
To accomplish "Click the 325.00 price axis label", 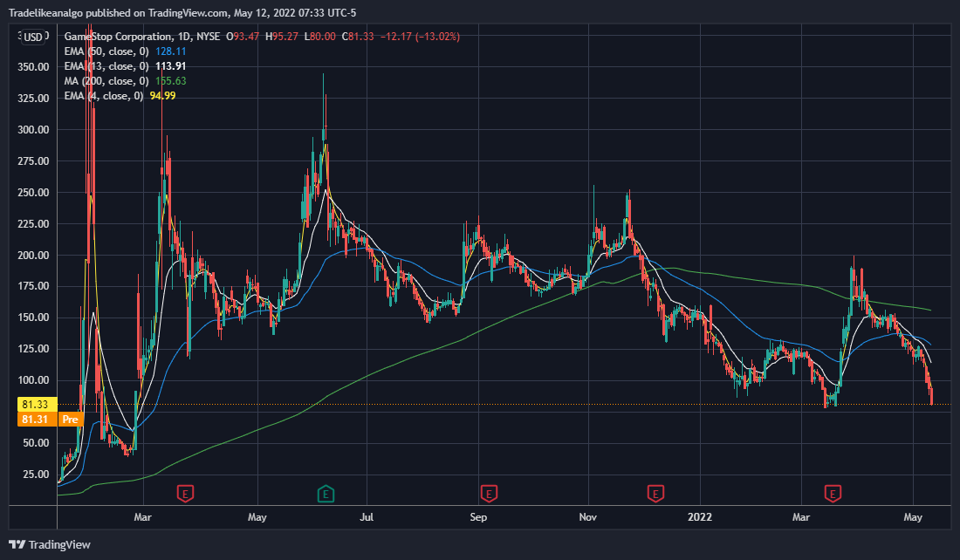I will click(x=34, y=98).
